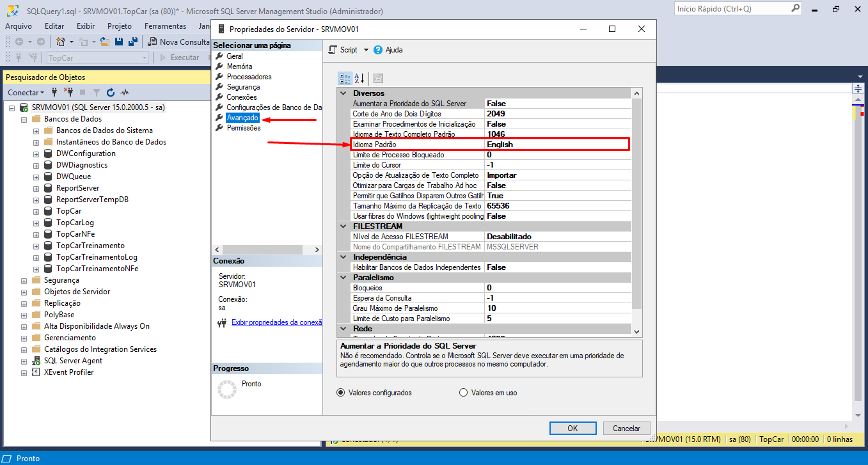Collapse the Paralelismo category
This screenshot has height=465, width=868.
pyautogui.click(x=343, y=278)
